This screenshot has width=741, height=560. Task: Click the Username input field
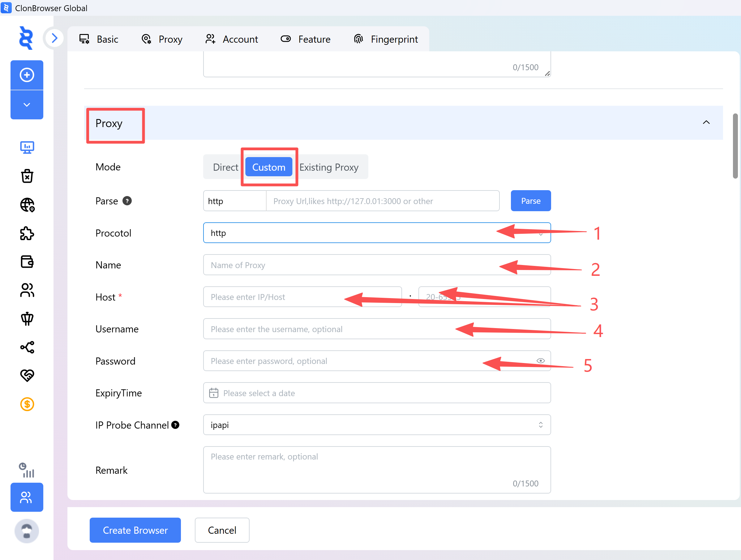377,329
